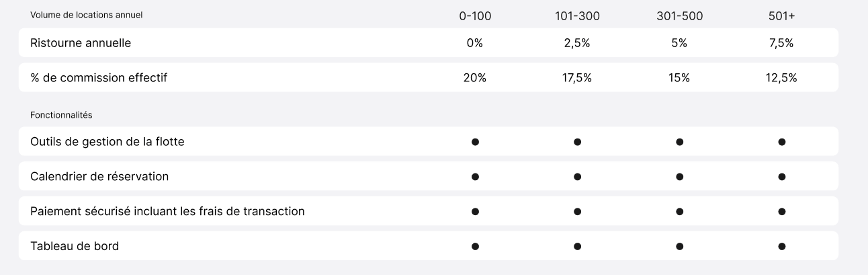Click the Outils de gestion dot for 501+

pos(781,142)
